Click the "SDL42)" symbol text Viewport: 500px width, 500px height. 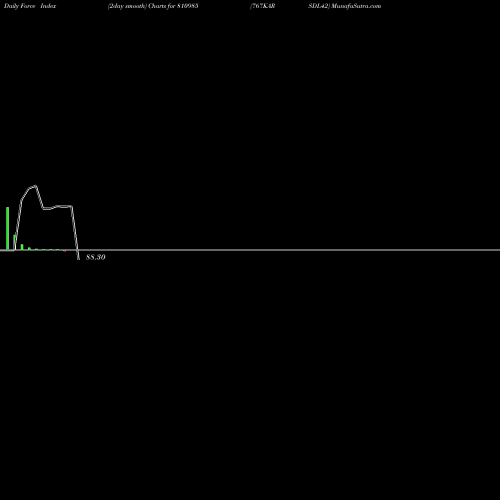(319, 6)
